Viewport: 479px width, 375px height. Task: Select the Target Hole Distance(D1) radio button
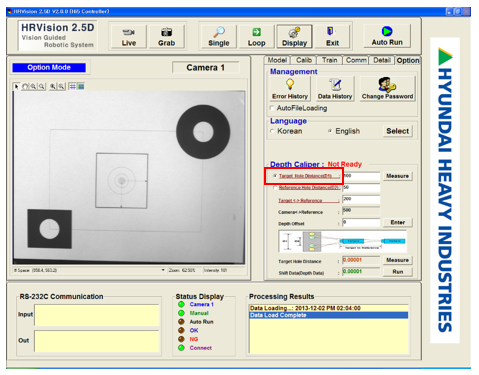275,176
